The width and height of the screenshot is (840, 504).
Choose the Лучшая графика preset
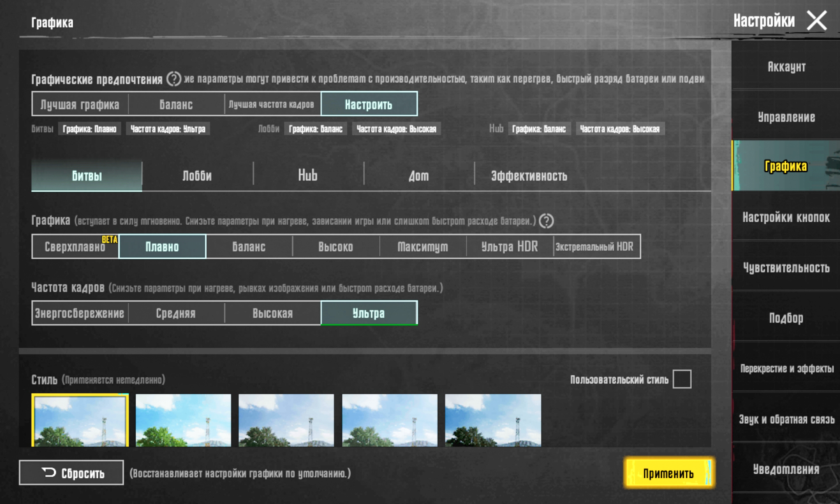pyautogui.click(x=80, y=104)
